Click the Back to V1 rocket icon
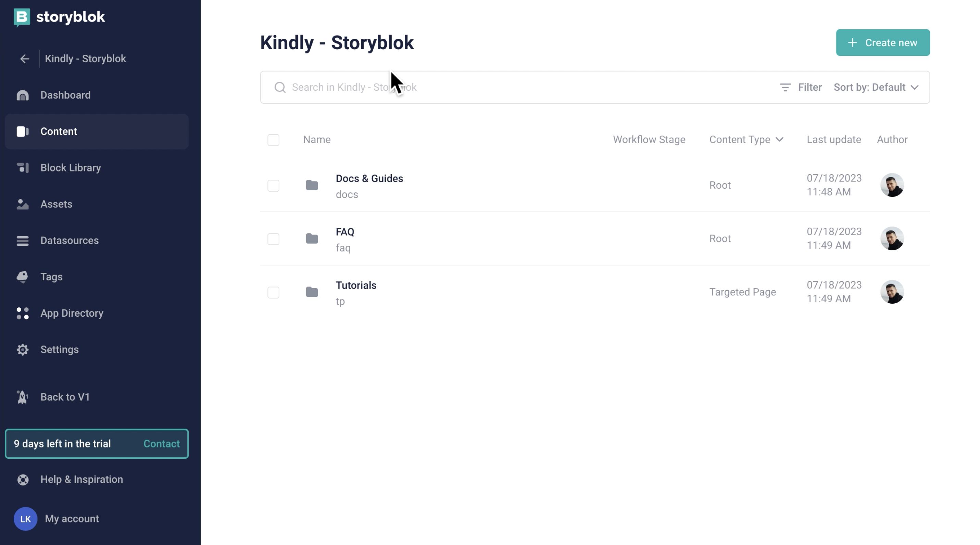The width and height of the screenshot is (980, 545). point(23,397)
